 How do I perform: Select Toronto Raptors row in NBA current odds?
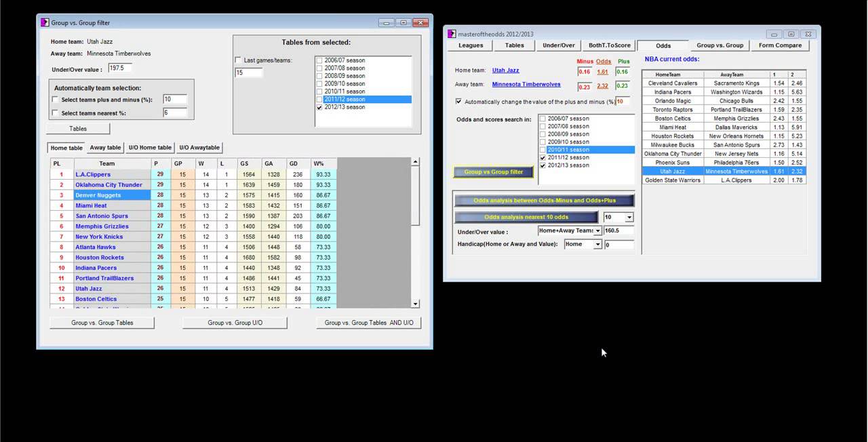pyautogui.click(x=724, y=110)
